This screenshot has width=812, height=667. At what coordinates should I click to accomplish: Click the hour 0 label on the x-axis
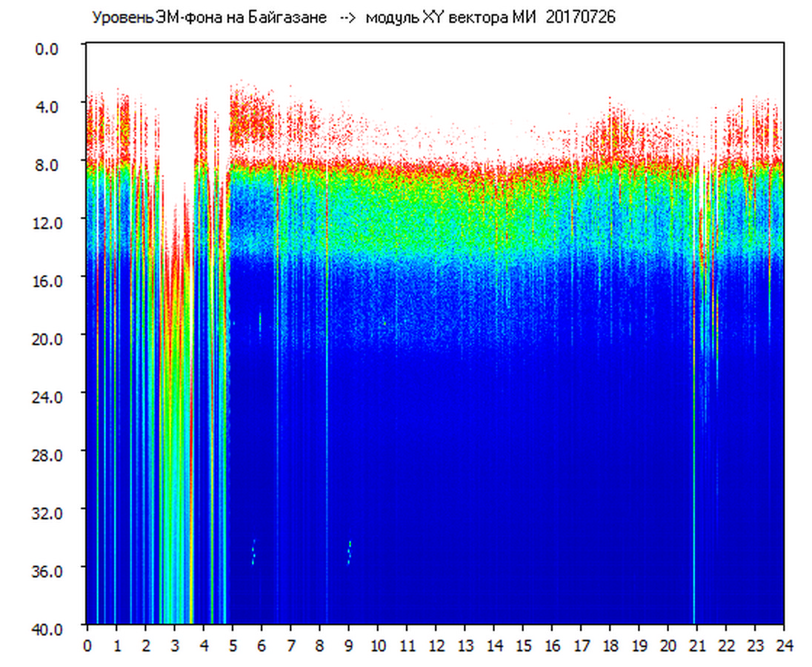click(87, 645)
